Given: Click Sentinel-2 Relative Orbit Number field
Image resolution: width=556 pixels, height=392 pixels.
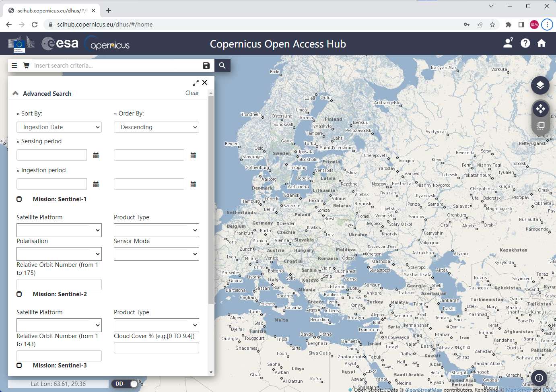Looking at the screenshot, I should coord(59,356).
